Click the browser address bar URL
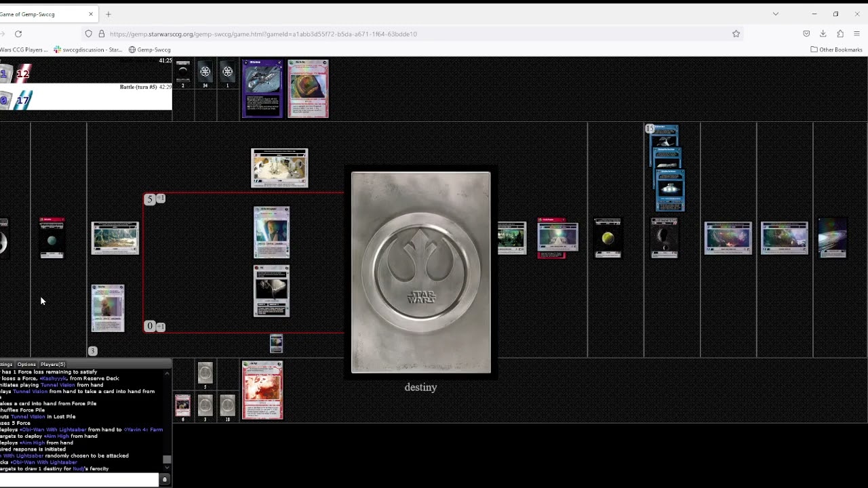This screenshot has width=868, height=488. point(263,34)
